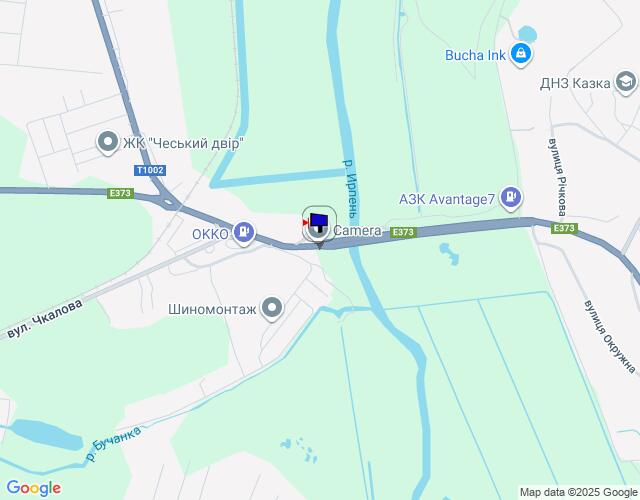This screenshot has width=640, height=500.
Task: Click the вул. Чкалова street label
Action: tap(45, 319)
